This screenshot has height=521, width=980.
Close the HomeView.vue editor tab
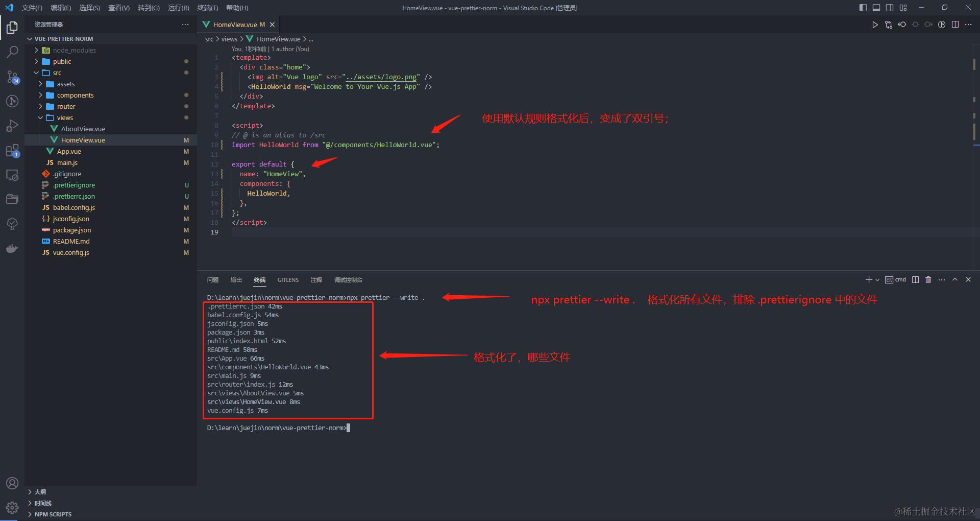272,25
